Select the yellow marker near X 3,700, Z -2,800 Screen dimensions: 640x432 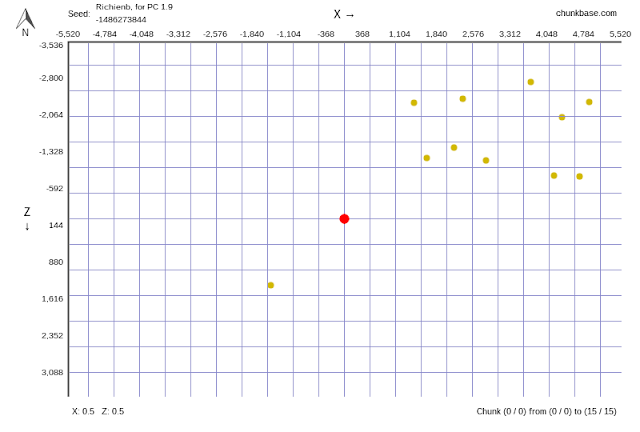point(531,82)
